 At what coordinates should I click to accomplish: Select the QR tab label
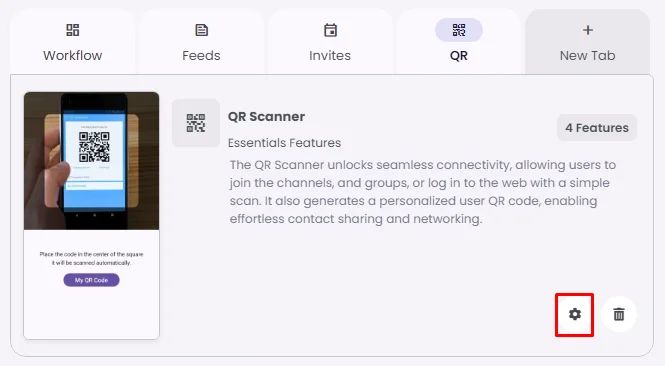point(459,56)
